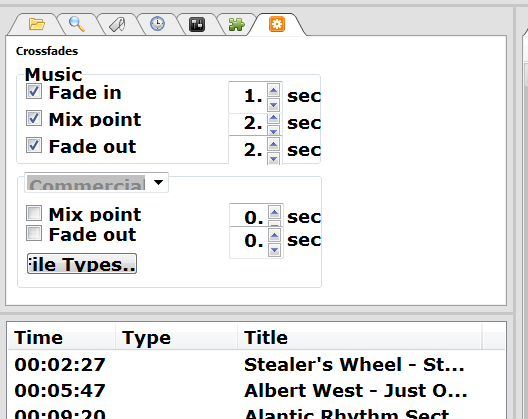Increase the Commercial Fade out seconds

pyautogui.click(x=274, y=235)
